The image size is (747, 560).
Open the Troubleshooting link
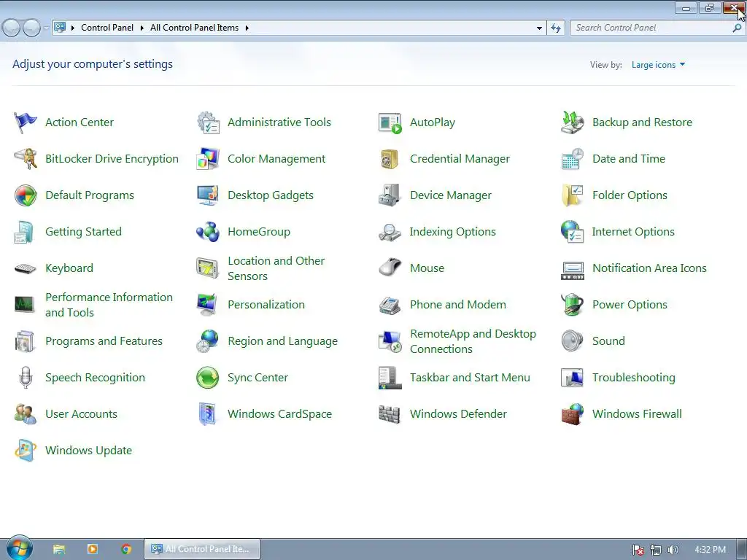pyautogui.click(x=634, y=378)
